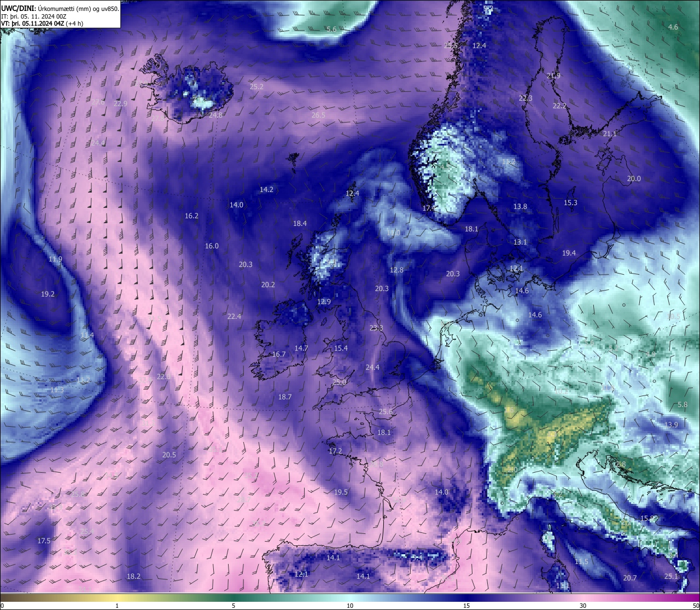Click the 14.7 value label
Viewport: 700px width, 610px height.
point(301,348)
